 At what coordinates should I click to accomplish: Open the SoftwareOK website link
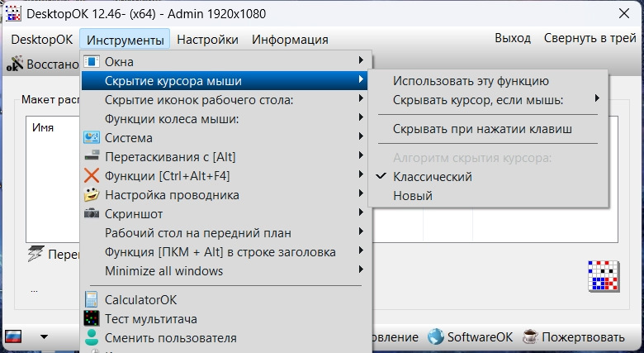[x=471, y=337]
